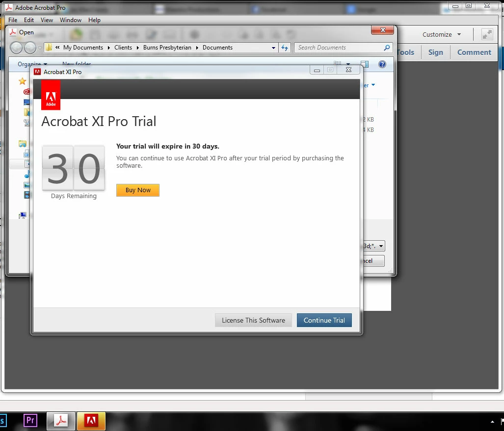The image size is (504, 431).
Task: Expand the arrow after My Documents
Action: point(108,48)
